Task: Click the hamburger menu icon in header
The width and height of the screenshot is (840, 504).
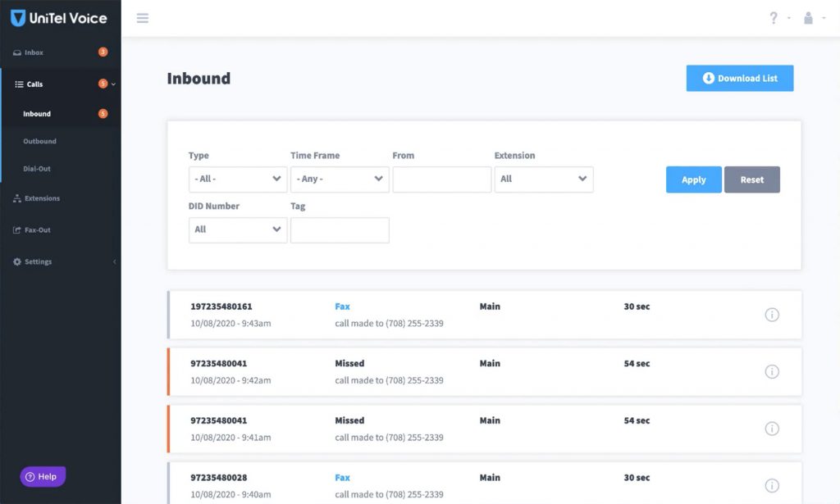Action: 143,18
